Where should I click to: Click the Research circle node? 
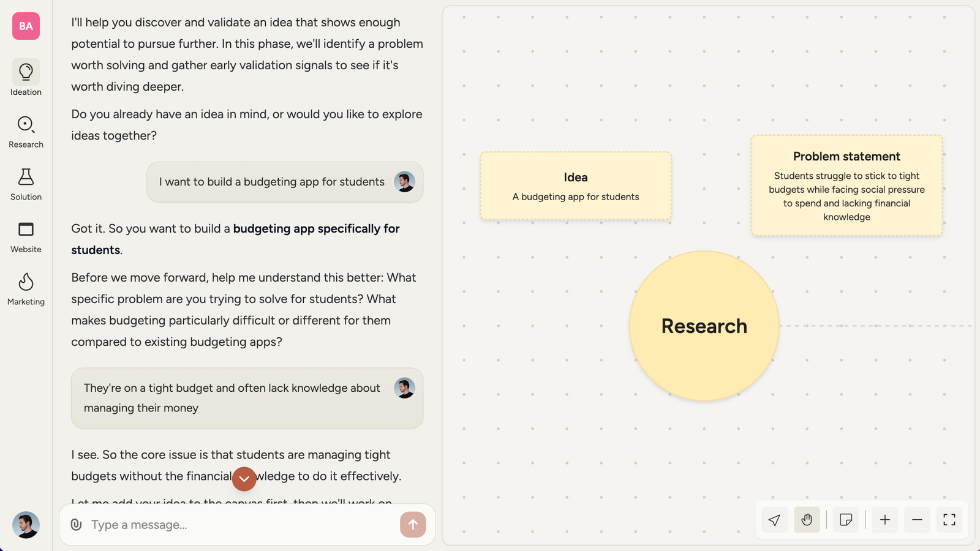pyautogui.click(x=704, y=326)
